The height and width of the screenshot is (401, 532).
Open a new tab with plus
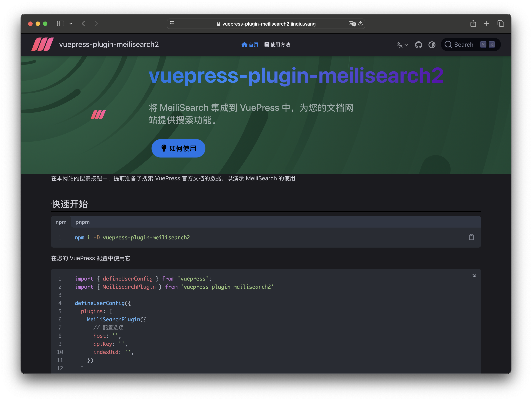tap(487, 24)
